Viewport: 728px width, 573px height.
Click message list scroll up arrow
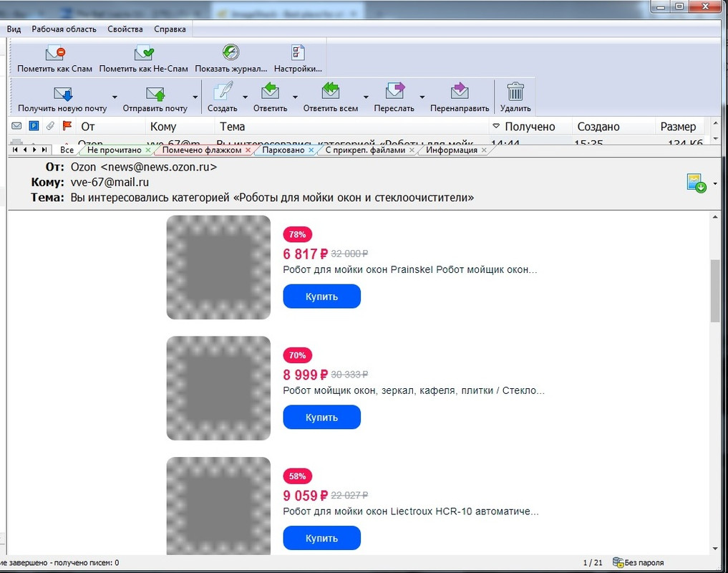[715, 123]
